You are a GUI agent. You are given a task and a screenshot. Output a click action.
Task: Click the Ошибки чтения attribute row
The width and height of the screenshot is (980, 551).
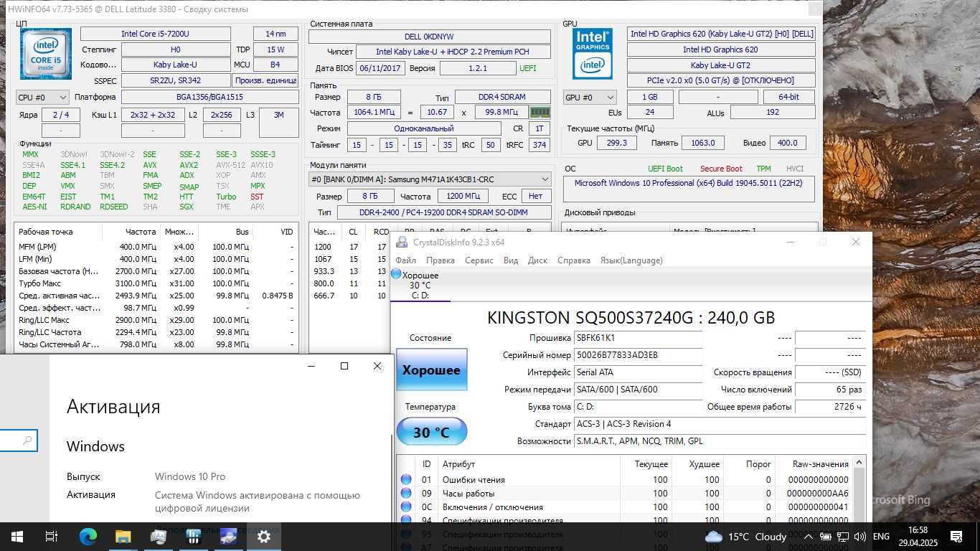tap(624, 479)
